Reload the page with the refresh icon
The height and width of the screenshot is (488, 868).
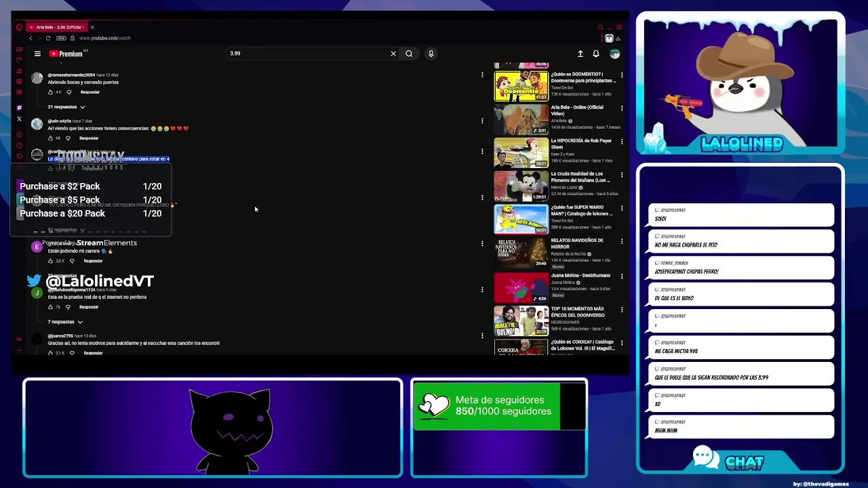[47, 38]
